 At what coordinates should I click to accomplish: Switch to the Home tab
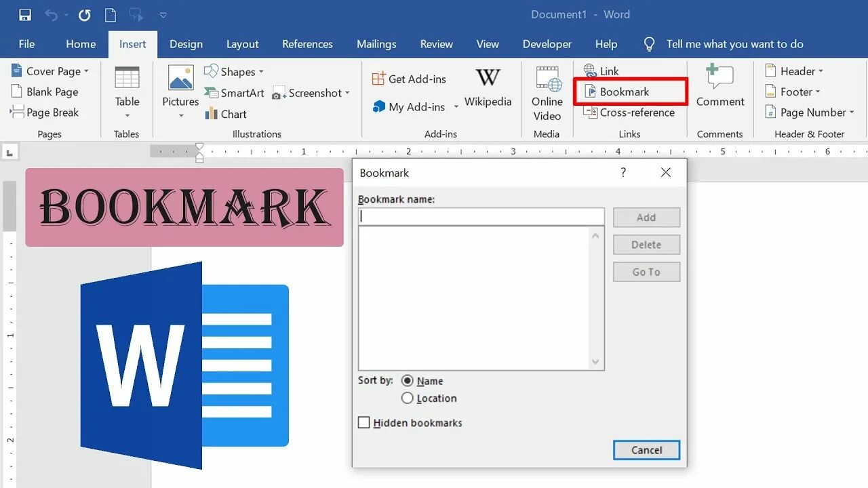pyautogui.click(x=81, y=44)
